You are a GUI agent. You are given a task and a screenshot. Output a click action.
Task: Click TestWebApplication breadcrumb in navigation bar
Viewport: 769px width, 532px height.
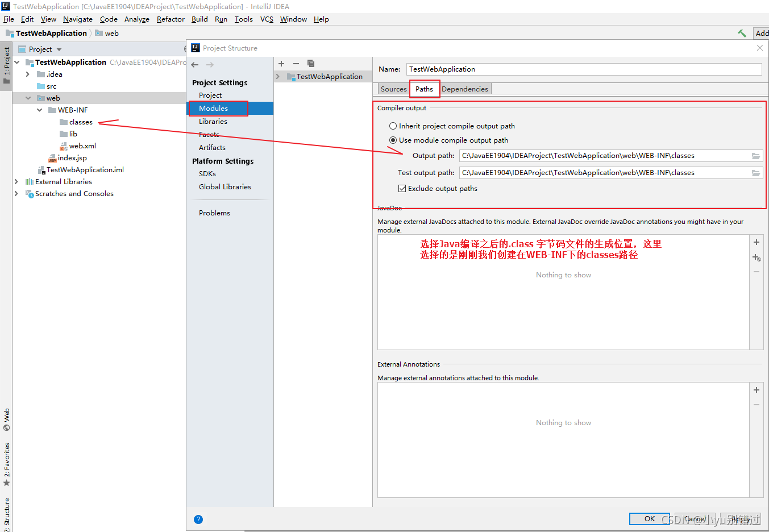point(51,34)
